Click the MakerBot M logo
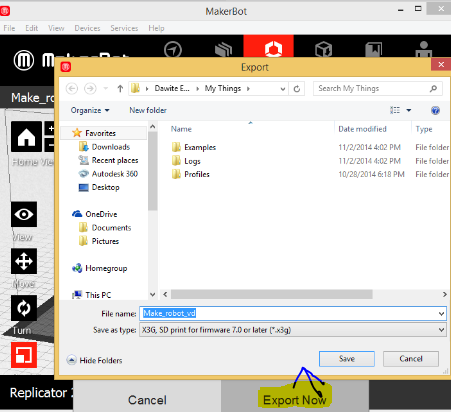 (24, 61)
